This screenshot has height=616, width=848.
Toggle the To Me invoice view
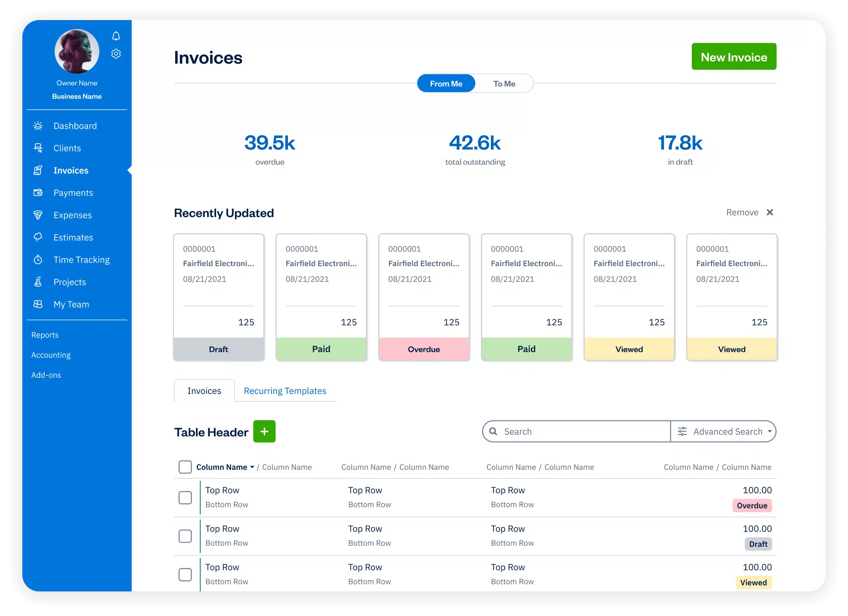click(x=504, y=83)
